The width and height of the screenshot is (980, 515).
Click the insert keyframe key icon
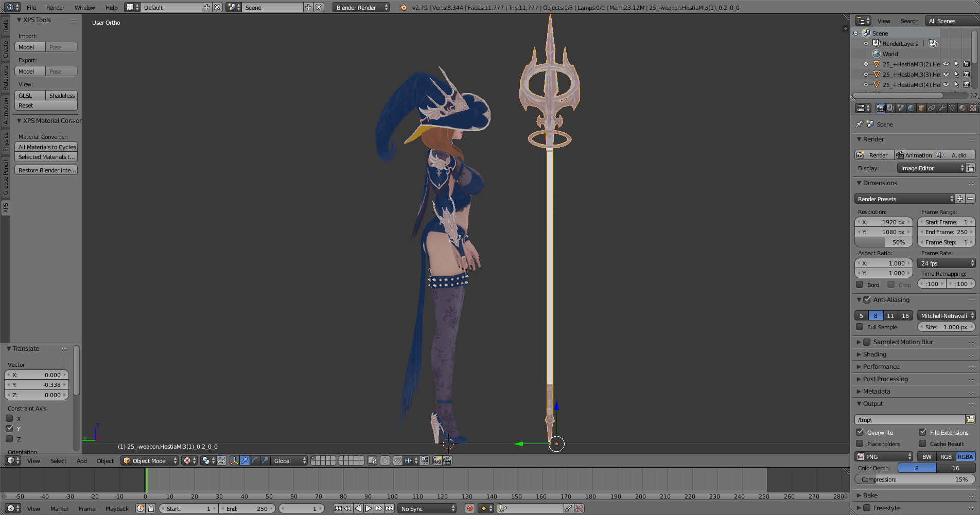[x=569, y=508]
